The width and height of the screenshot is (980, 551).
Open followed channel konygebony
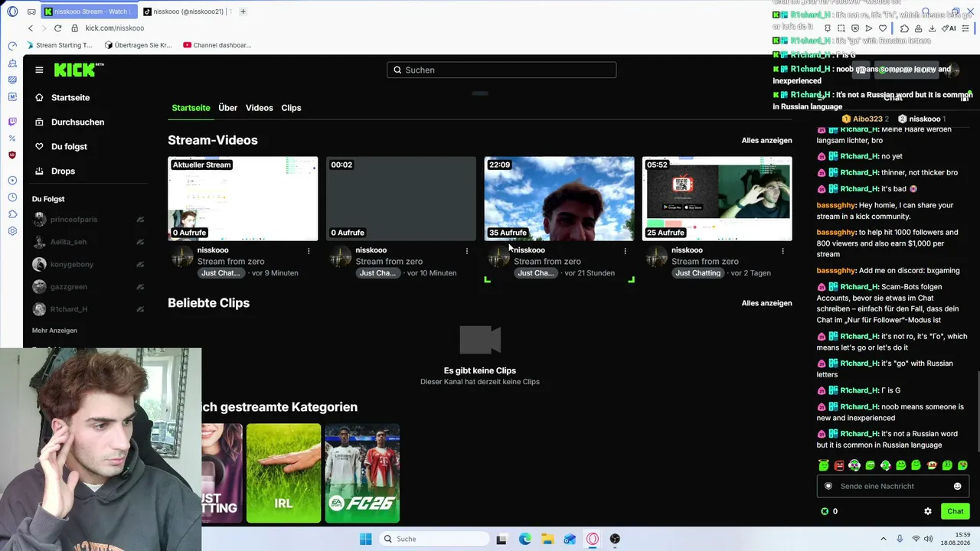(72, 264)
